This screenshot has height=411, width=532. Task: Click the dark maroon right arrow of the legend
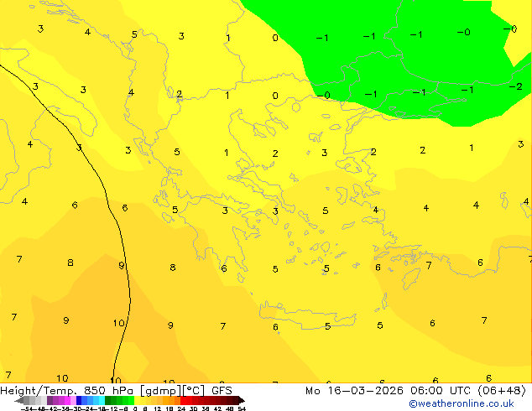242,400
